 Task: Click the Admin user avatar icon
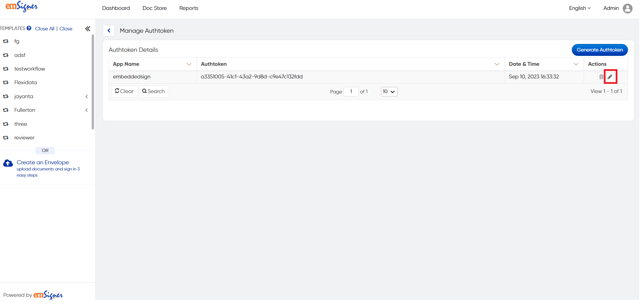pos(627,8)
